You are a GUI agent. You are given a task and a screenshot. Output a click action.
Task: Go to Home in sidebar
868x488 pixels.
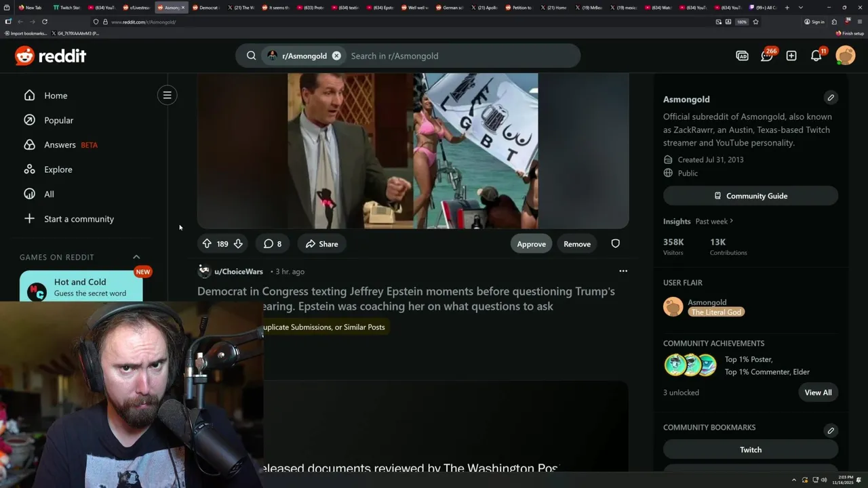56,96
